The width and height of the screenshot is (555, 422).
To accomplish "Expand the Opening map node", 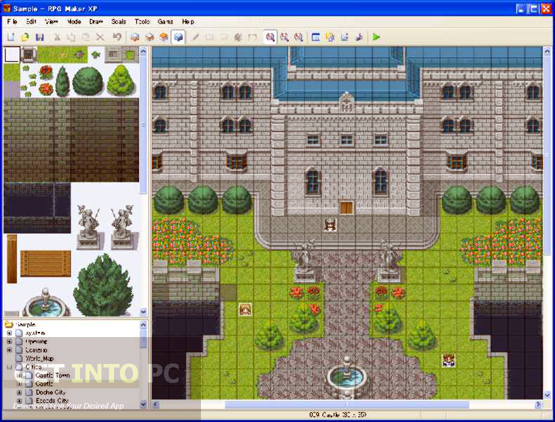I will point(10,342).
